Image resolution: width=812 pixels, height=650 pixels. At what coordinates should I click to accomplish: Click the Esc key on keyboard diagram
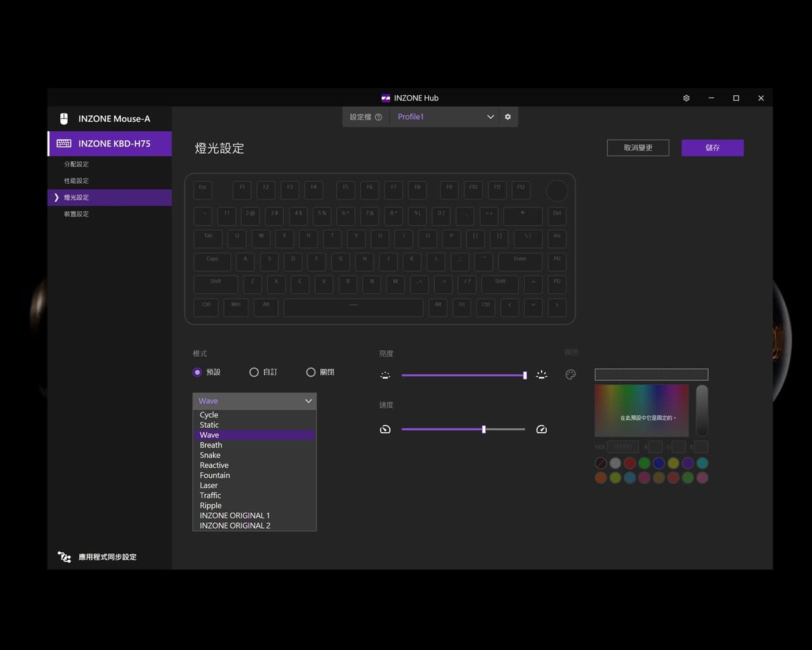(x=203, y=190)
